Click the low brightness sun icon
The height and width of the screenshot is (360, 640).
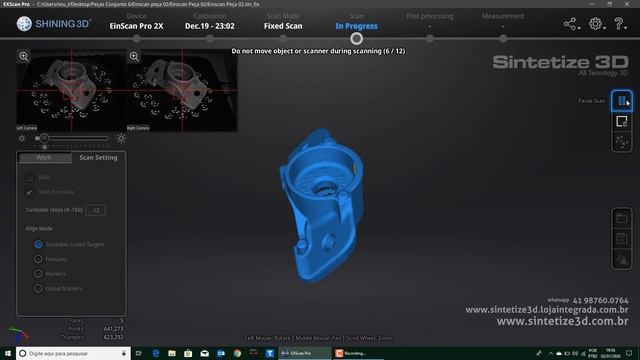point(22,138)
